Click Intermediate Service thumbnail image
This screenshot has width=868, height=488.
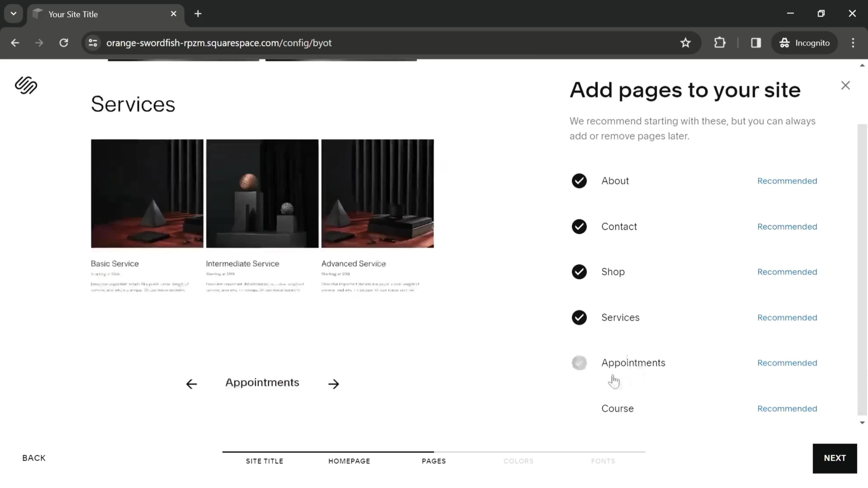tap(262, 194)
